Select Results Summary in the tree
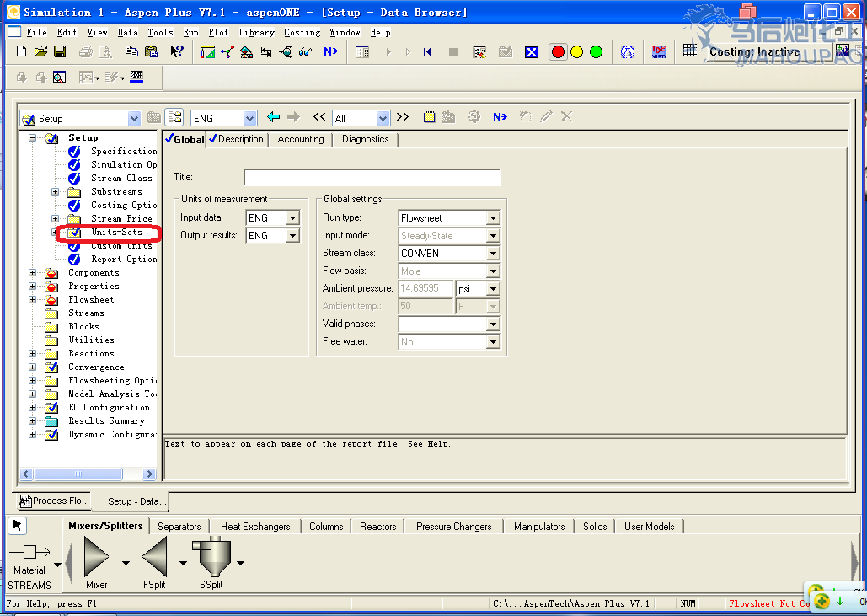 (x=107, y=420)
